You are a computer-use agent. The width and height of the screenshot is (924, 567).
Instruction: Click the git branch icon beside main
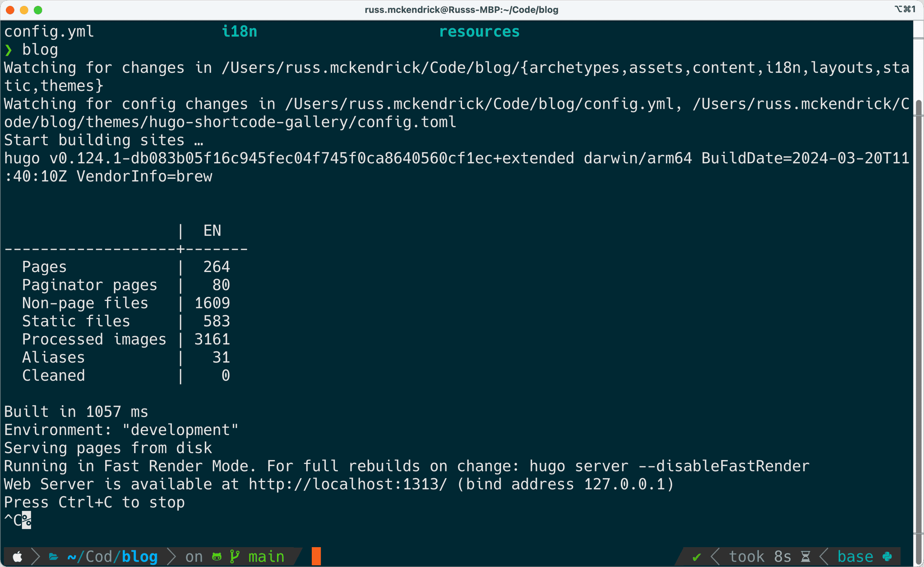(x=235, y=557)
